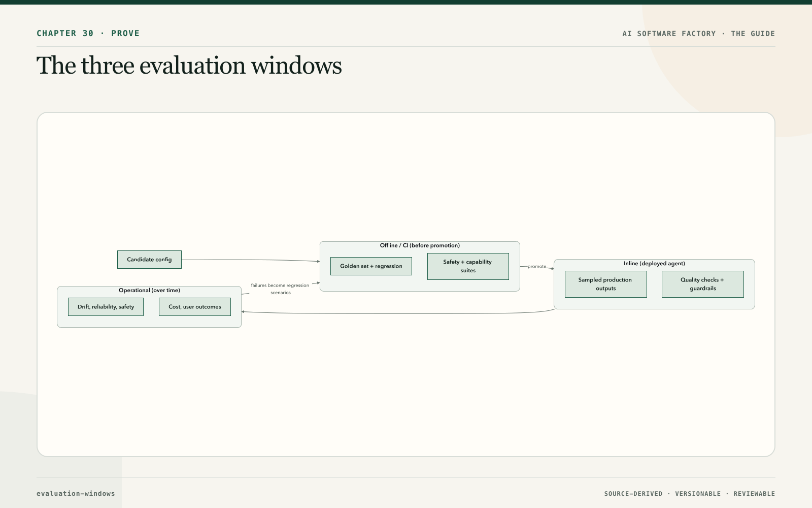Click the Inline (deployed agent) group title
812x508 pixels.
(x=654, y=264)
